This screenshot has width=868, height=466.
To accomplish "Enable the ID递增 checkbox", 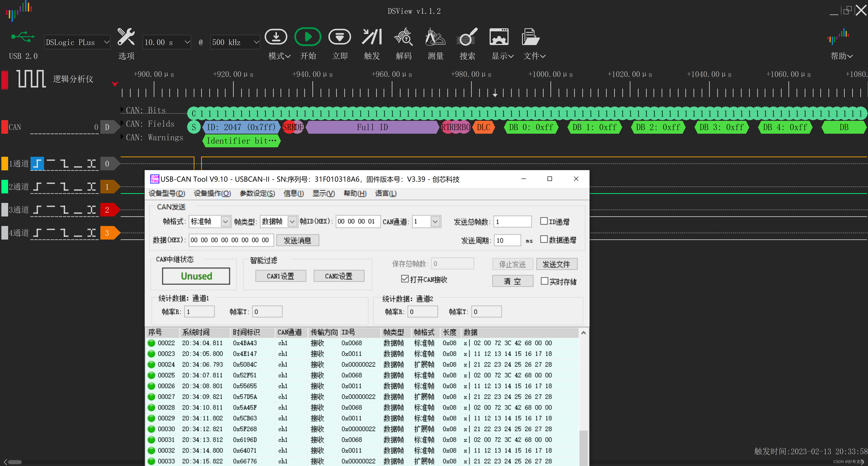I will (x=544, y=221).
